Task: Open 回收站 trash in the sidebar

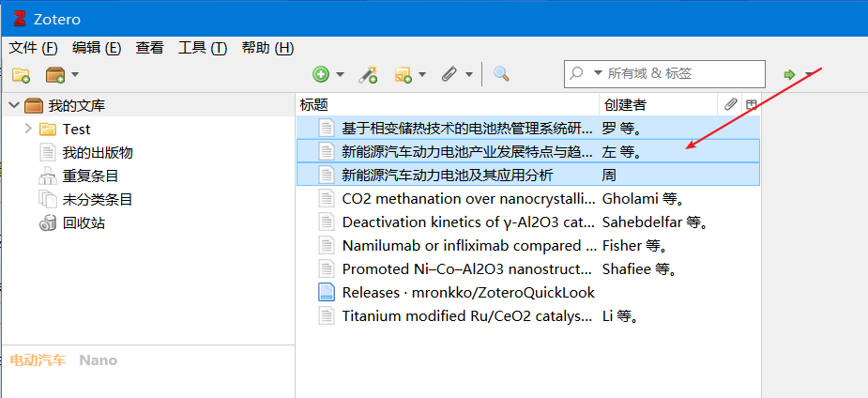Action: (84, 223)
